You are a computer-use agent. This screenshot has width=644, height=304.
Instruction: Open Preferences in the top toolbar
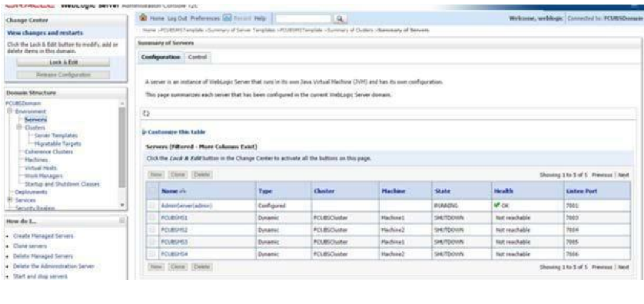tap(205, 19)
